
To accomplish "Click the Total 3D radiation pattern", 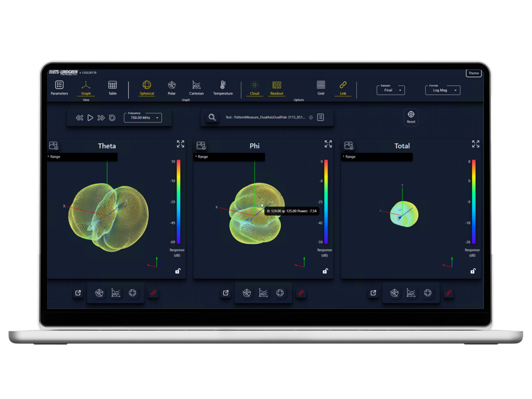I will pyautogui.click(x=404, y=214).
